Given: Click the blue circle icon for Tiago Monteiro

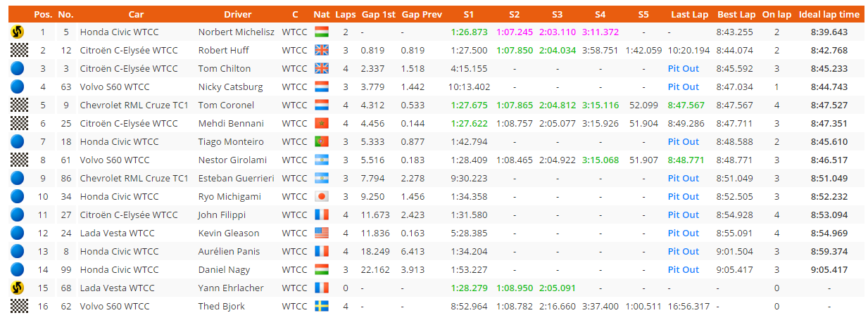Looking at the screenshot, I should pos(18,142).
